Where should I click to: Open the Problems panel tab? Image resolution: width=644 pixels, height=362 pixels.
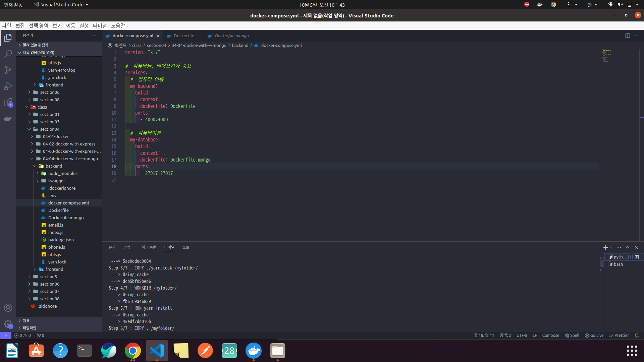pos(112,247)
